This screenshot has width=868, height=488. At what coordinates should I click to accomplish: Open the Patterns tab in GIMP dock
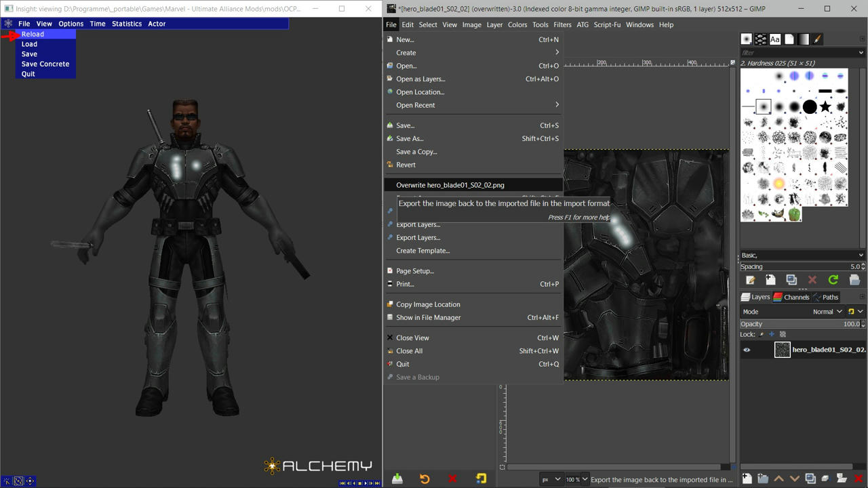pos(761,39)
